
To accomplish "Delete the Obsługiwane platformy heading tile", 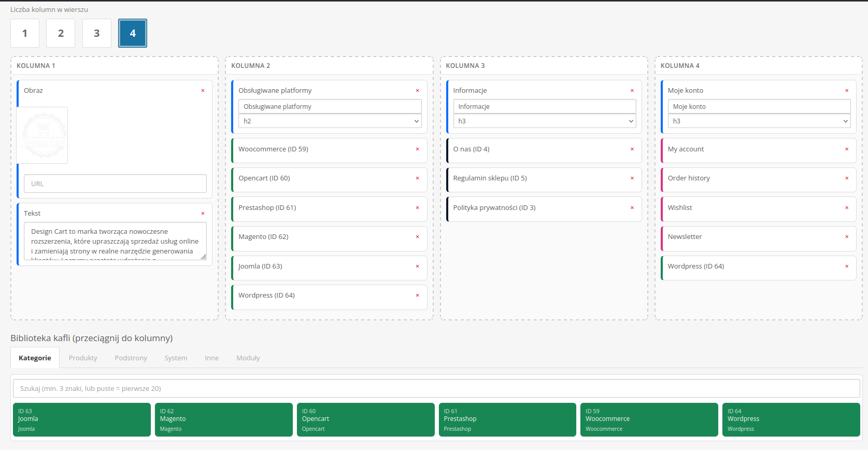I will click(x=417, y=91).
